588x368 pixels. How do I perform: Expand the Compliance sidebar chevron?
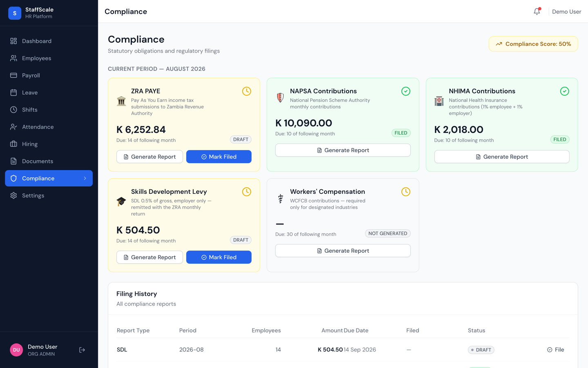coord(85,178)
